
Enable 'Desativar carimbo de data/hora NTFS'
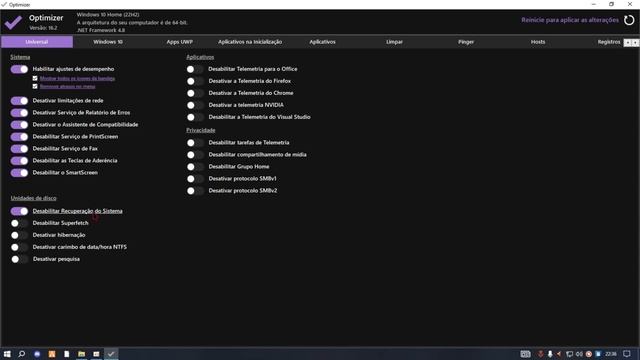19,247
